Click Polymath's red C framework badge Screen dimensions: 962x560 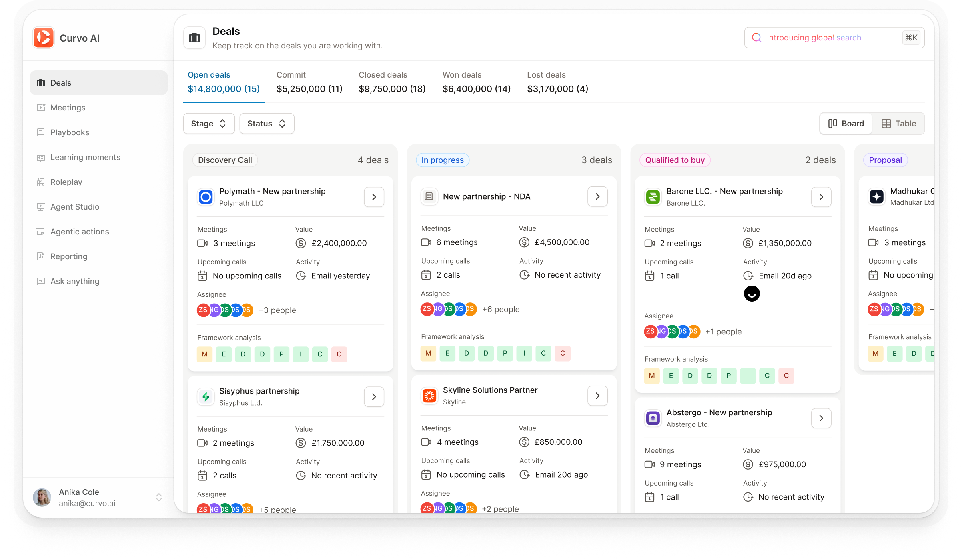(339, 354)
